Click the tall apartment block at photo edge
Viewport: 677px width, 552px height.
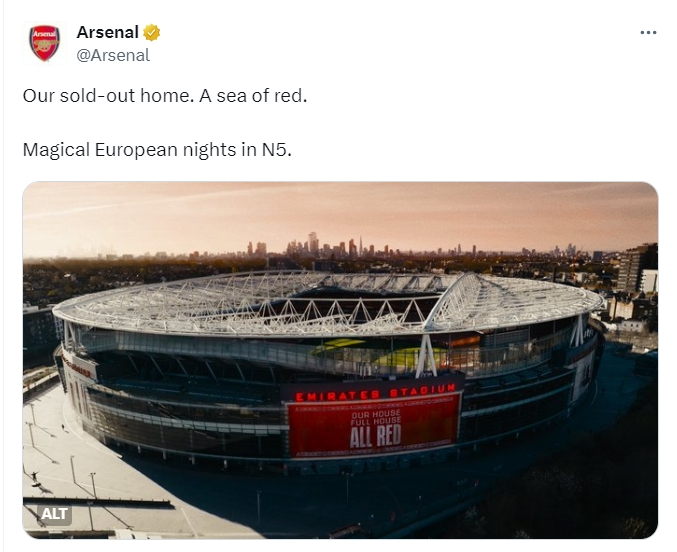coord(637,268)
